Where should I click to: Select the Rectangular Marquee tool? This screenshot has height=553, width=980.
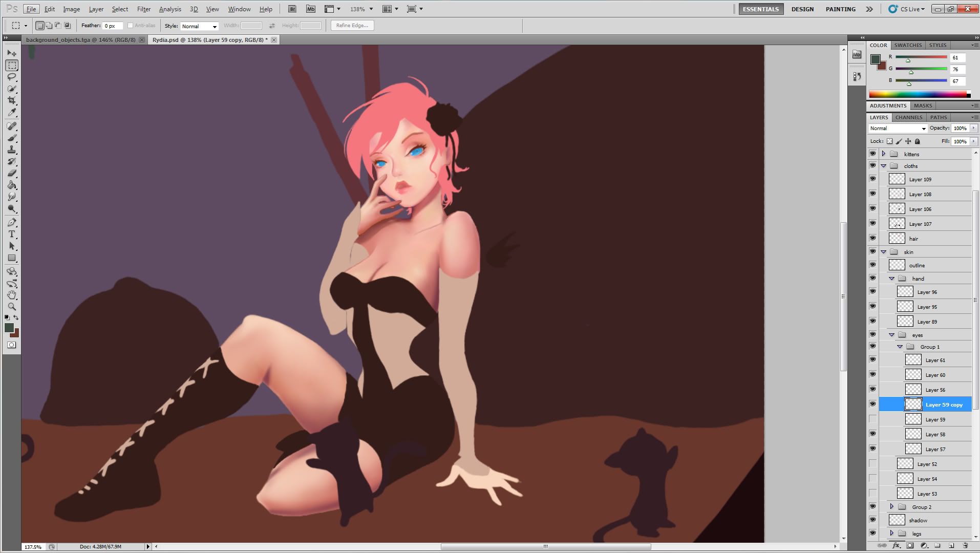12,65
